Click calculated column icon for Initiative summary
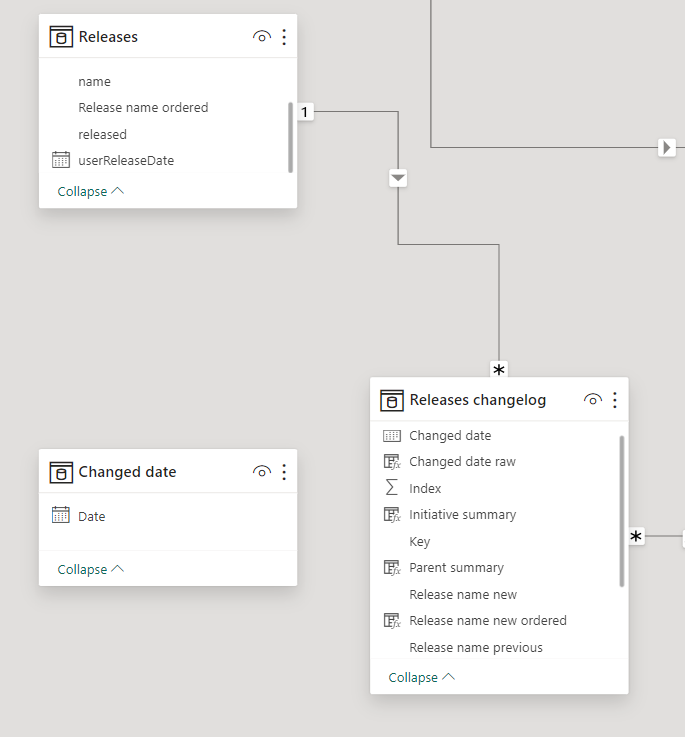The height and width of the screenshot is (737, 685). (392, 515)
